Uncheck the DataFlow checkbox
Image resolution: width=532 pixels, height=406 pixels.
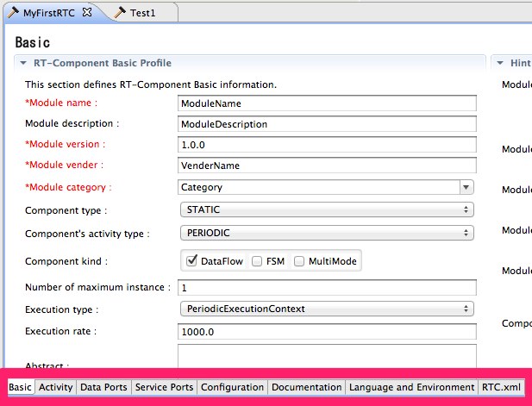[x=191, y=261]
